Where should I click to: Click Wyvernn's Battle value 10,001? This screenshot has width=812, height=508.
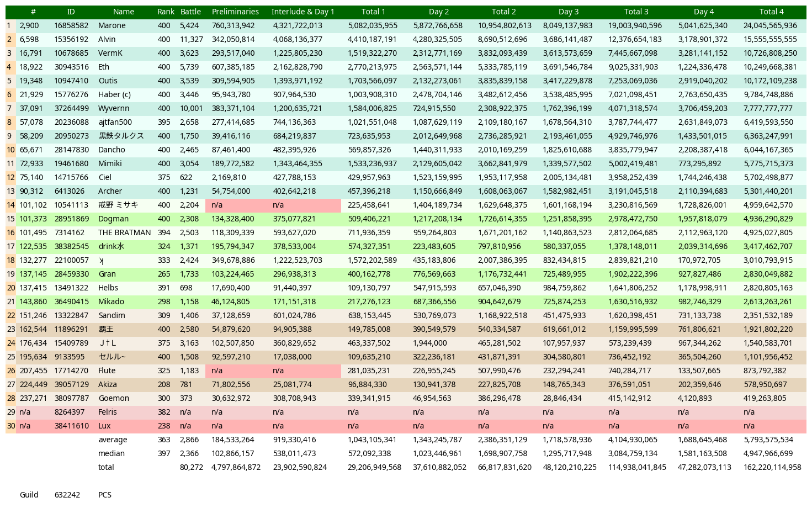coord(192,108)
